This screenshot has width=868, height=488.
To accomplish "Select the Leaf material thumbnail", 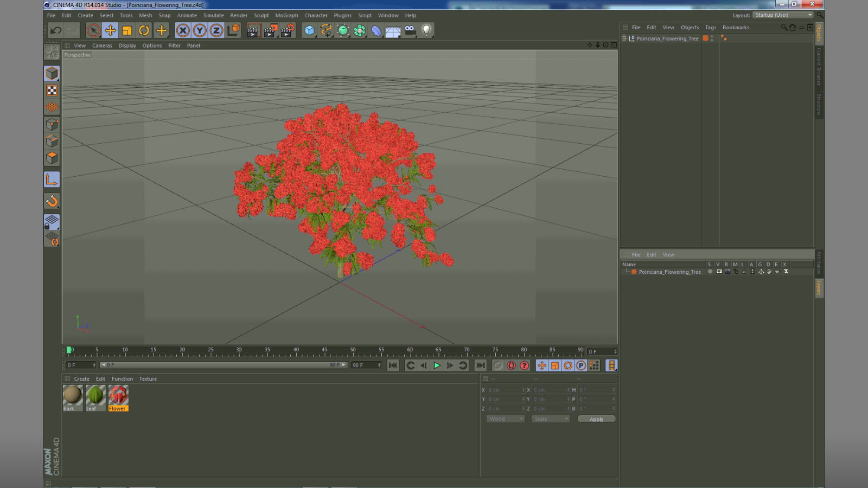I will click(x=95, y=398).
